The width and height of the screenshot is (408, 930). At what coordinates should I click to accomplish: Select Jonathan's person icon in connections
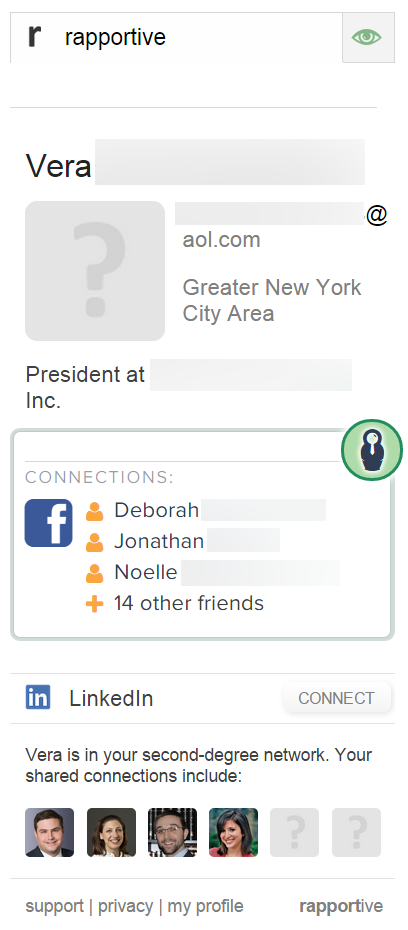point(94,542)
